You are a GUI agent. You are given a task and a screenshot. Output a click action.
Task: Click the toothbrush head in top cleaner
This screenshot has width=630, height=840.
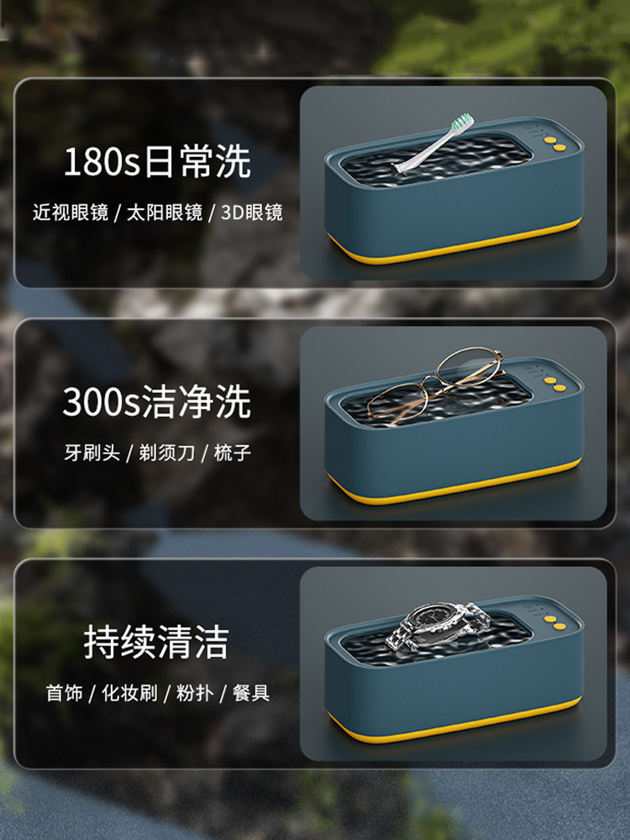[433, 144]
